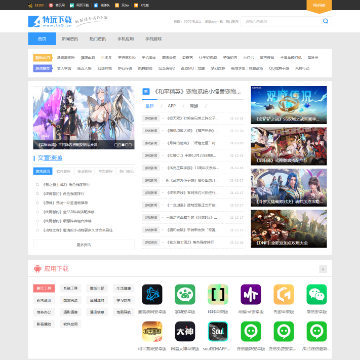
Task: Open the square brackets app icon
Action: 218,294
